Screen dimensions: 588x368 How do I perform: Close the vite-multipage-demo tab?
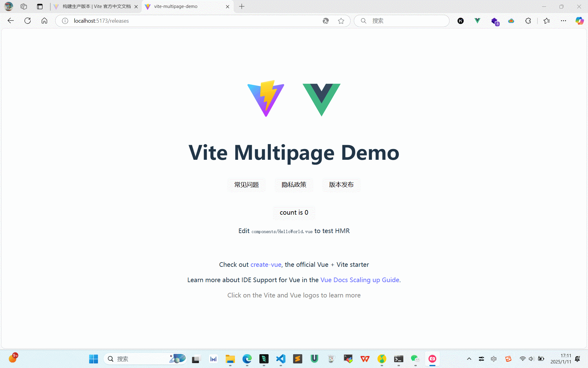228,6
